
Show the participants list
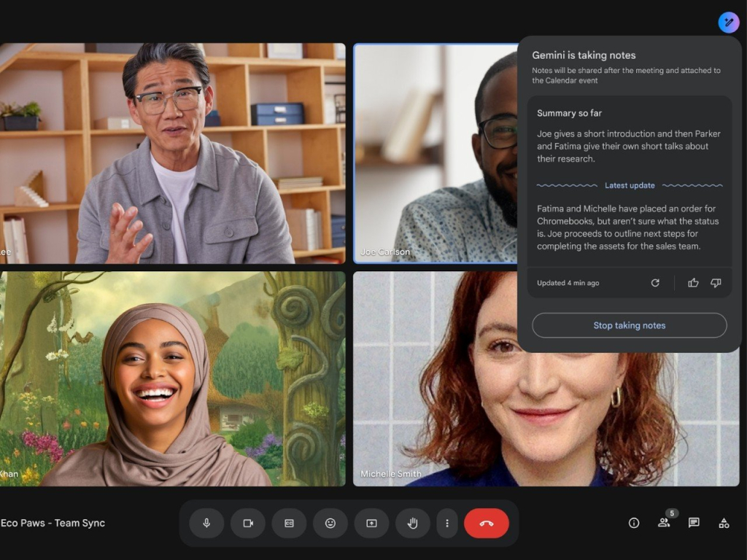tap(664, 523)
